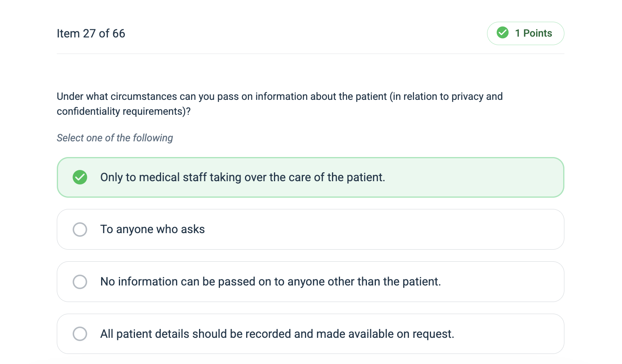The height and width of the screenshot is (364, 622).
Task: Click 'confidentiality requirements)?' in the question
Action: [124, 112]
